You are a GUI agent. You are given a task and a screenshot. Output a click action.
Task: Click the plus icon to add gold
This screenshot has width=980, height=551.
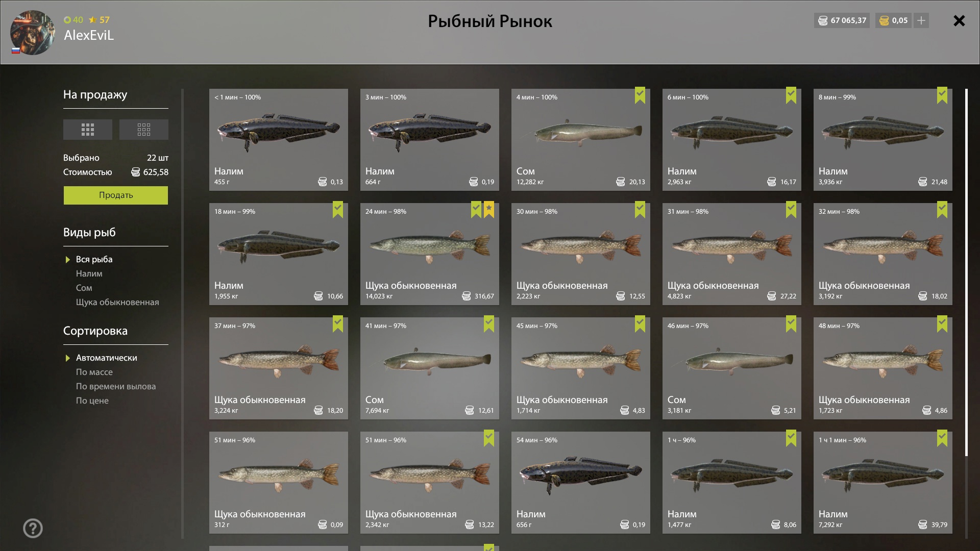pos(921,20)
